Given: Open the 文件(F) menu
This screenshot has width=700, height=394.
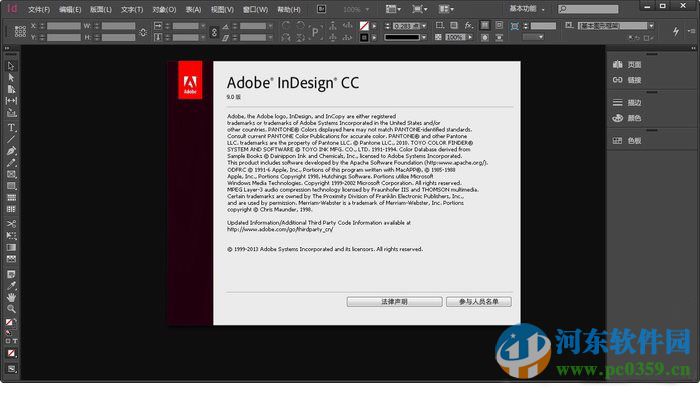Looking at the screenshot, I should [39, 9].
